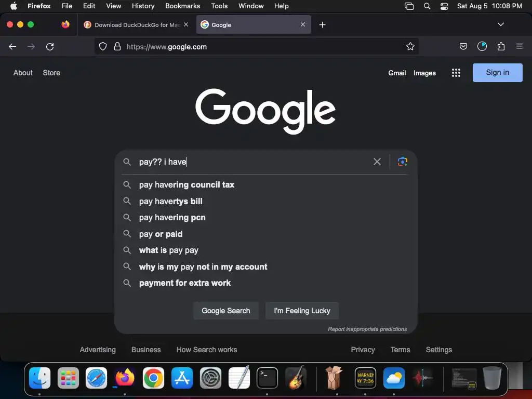
Task: Open the View menu
Action: tap(113, 6)
